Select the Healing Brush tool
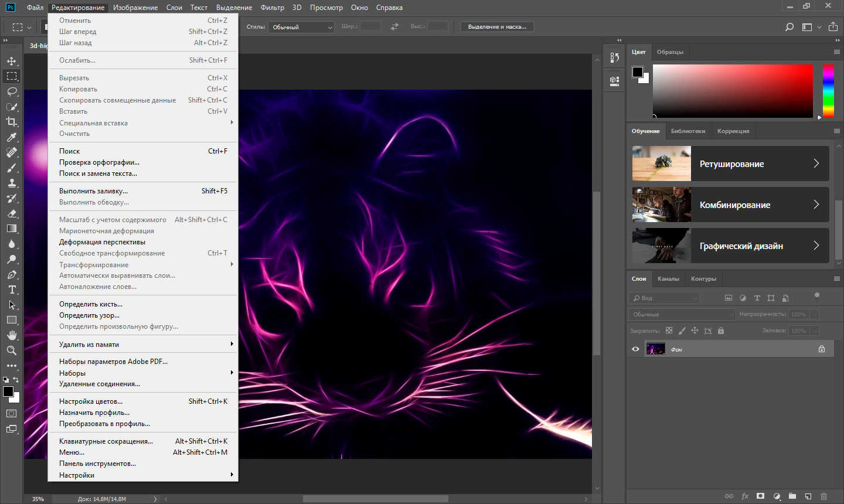 click(x=12, y=152)
